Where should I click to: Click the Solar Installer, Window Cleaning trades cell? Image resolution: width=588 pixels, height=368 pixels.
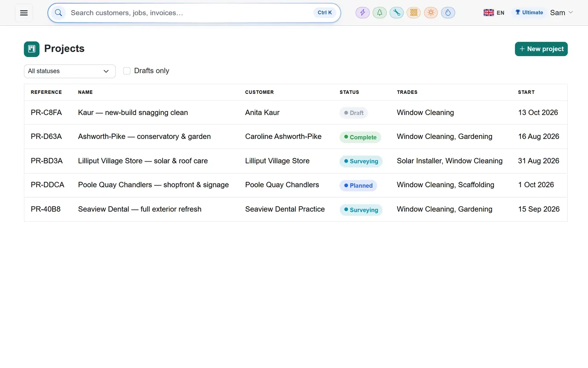coord(450,161)
